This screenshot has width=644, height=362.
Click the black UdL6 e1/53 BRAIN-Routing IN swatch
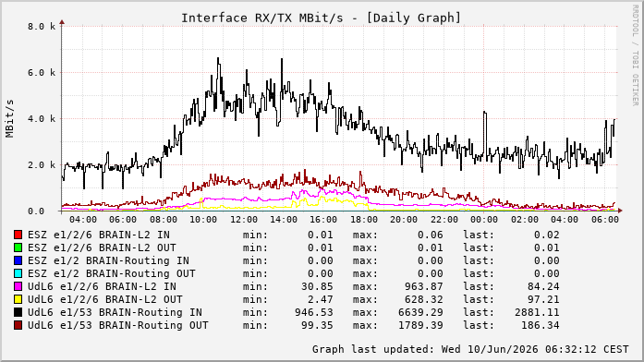[18, 312]
